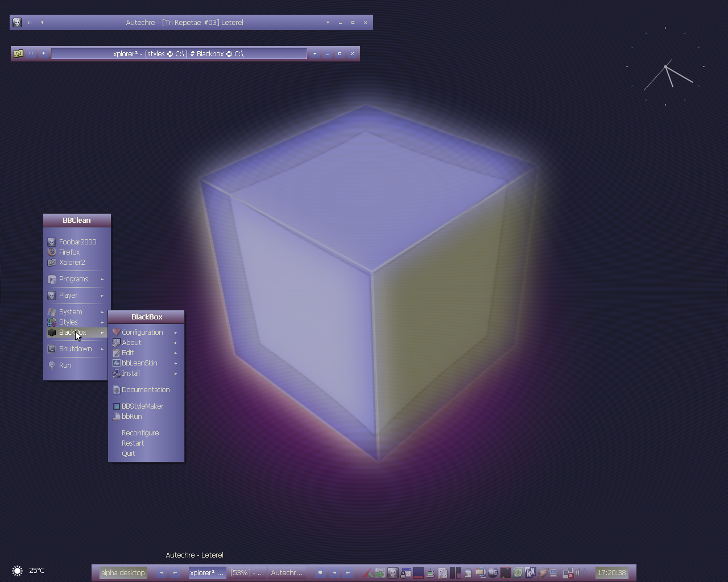The width and height of the screenshot is (728, 582).
Task: Expand the Shutdown submenu
Action: 76,349
